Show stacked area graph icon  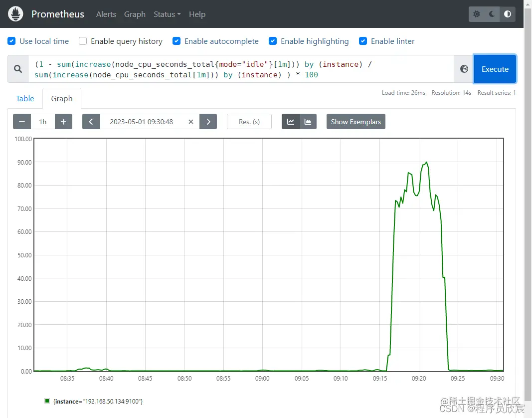click(x=308, y=122)
